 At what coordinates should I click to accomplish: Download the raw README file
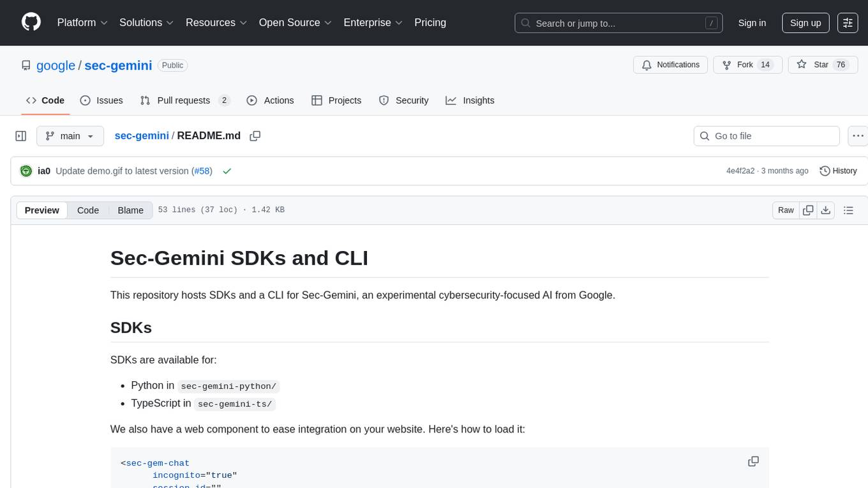click(x=825, y=210)
